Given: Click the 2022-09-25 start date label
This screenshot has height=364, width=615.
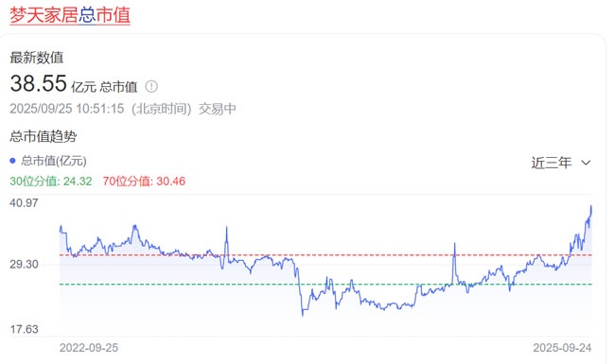Looking at the screenshot, I should pos(89,348).
